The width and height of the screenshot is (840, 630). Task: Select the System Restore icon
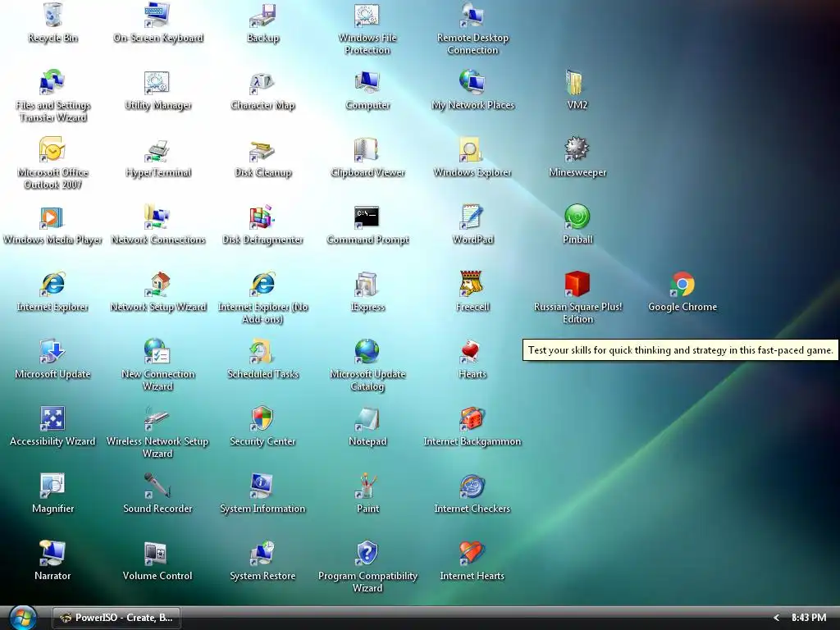262,552
